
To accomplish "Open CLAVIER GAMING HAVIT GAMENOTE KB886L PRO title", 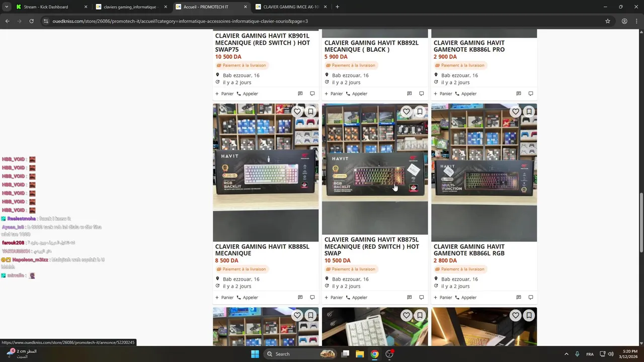I will (x=469, y=46).
